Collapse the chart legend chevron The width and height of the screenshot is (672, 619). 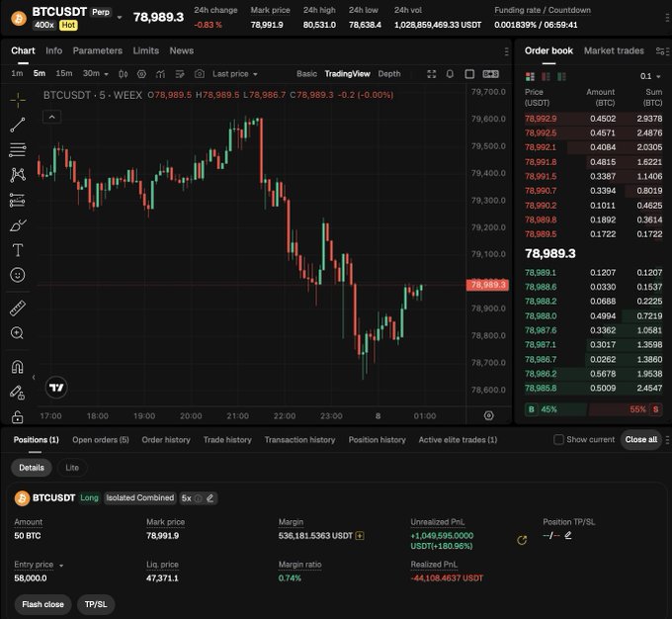51,117
